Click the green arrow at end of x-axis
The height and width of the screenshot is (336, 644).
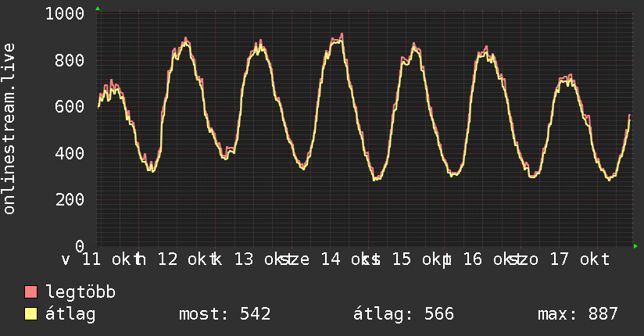(x=635, y=246)
